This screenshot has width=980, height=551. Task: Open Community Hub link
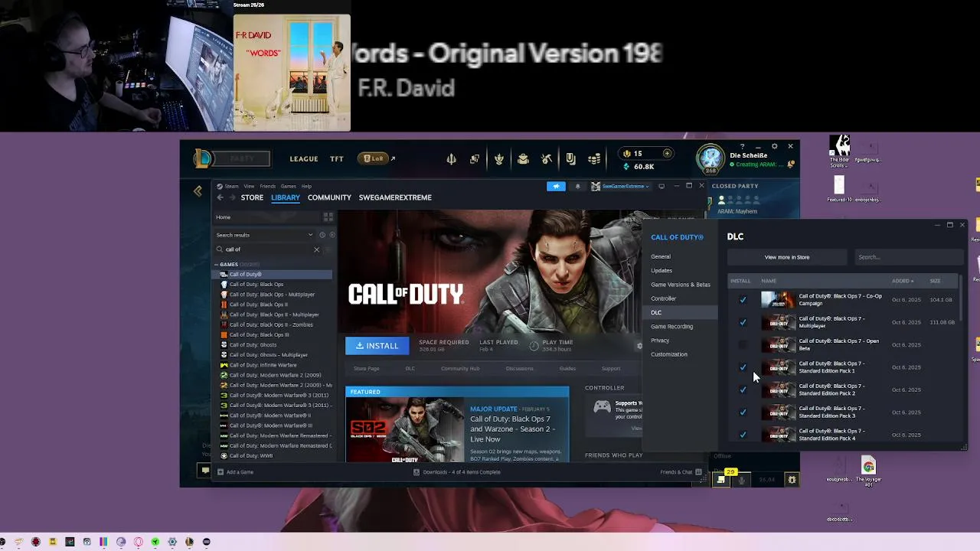(460, 369)
